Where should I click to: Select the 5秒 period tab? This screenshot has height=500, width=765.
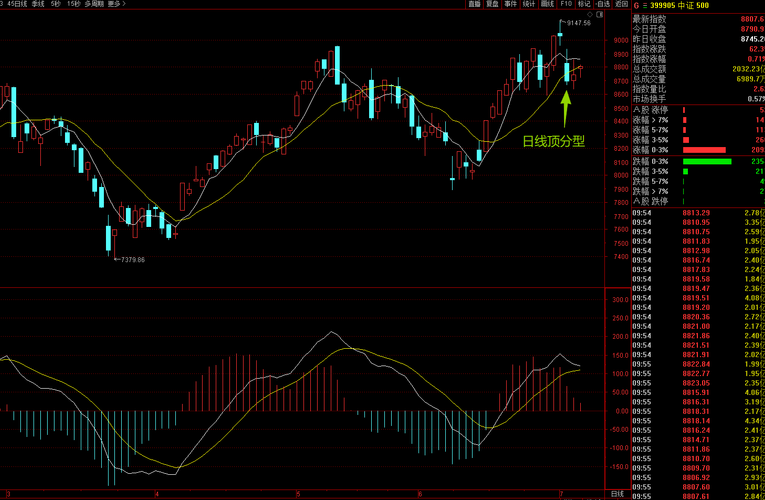point(56,4)
